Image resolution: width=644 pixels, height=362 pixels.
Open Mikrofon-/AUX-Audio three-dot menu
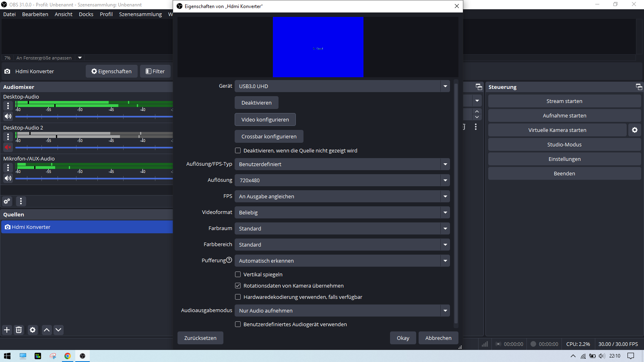(8, 168)
